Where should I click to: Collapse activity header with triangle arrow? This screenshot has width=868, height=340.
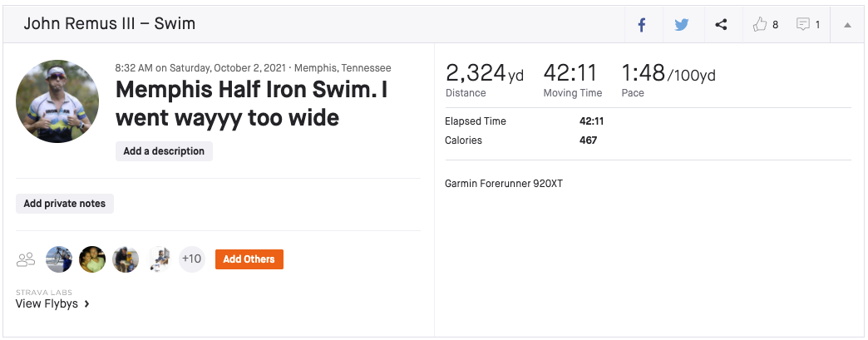[x=847, y=25]
